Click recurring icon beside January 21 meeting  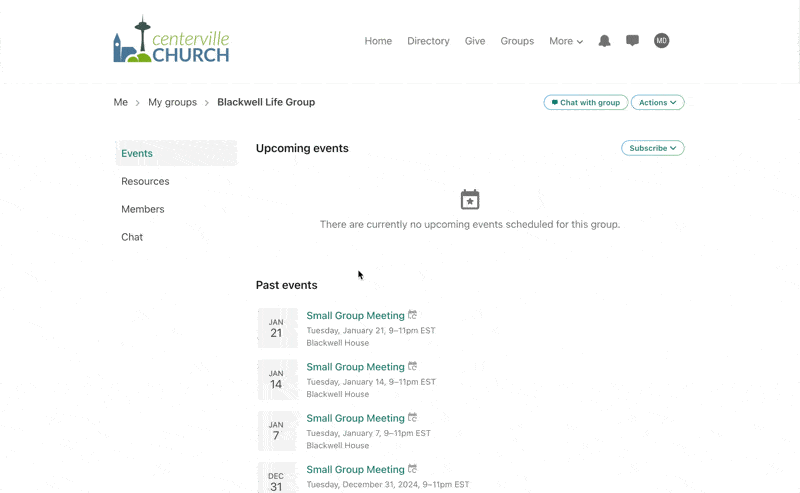coord(412,315)
